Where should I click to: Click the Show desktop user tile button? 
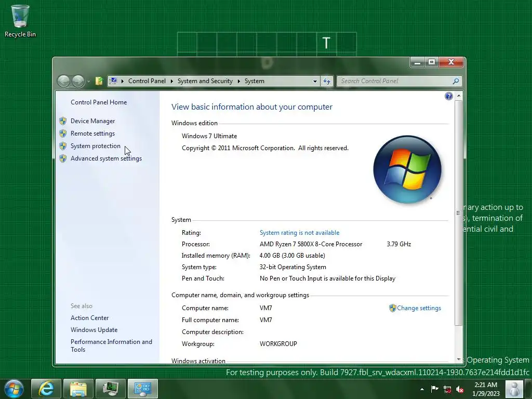514,389
